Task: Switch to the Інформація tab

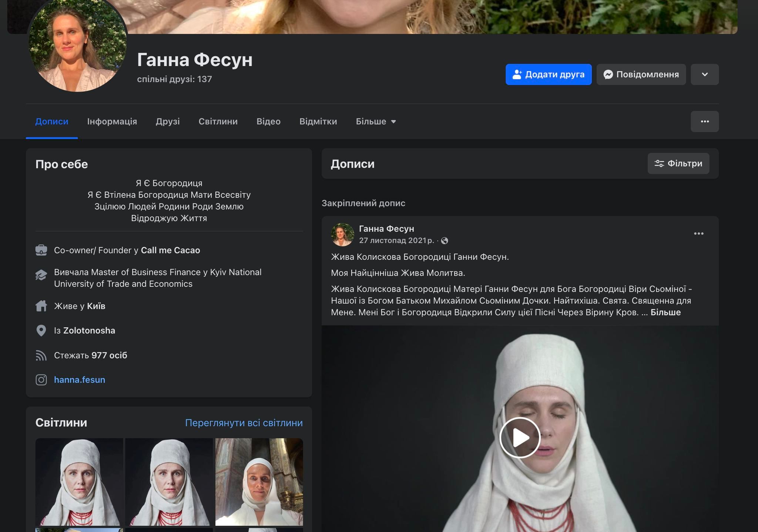Action: point(112,121)
